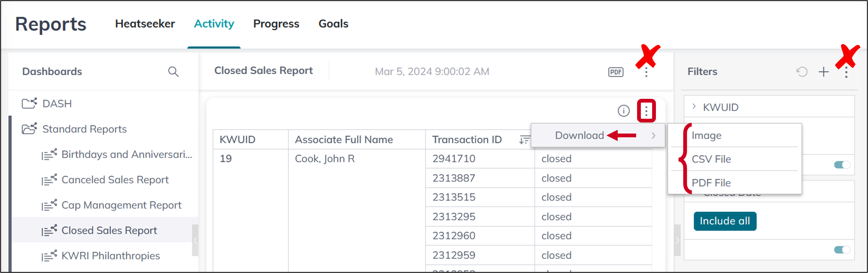Viewport: 868px width, 273px height.
Task: Click the reset icon in the Filters panel
Action: point(802,71)
